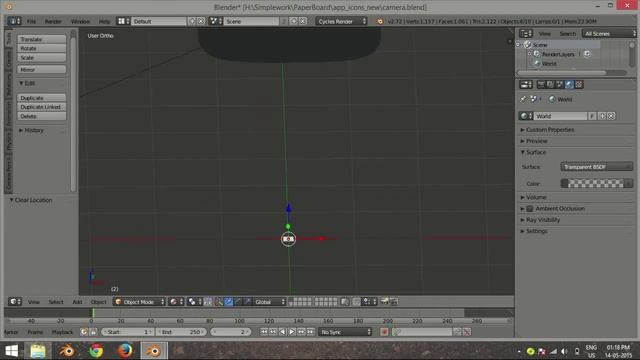Toggle manipulate center points button

pos(208,302)
